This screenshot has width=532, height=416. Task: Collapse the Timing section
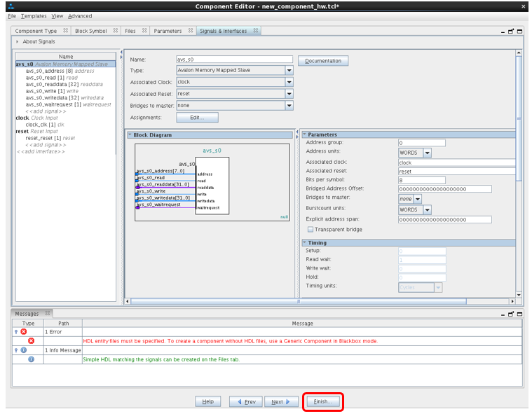coord(305,243)
